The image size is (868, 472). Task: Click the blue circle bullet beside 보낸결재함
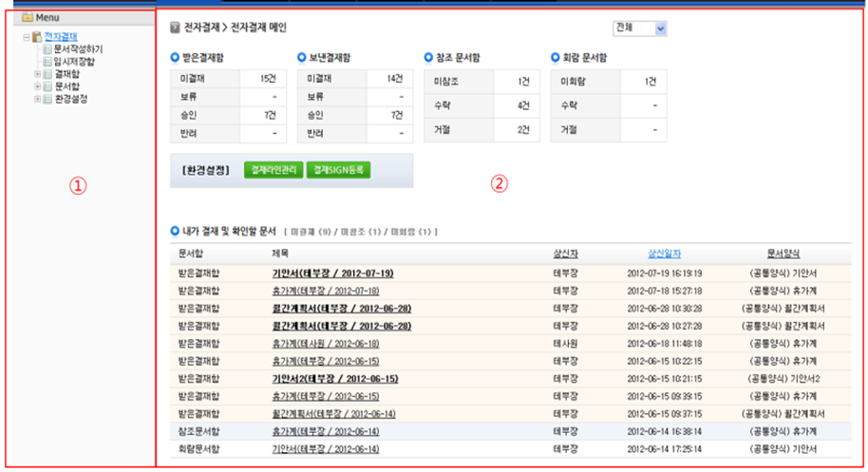click(x=302, y=57)
